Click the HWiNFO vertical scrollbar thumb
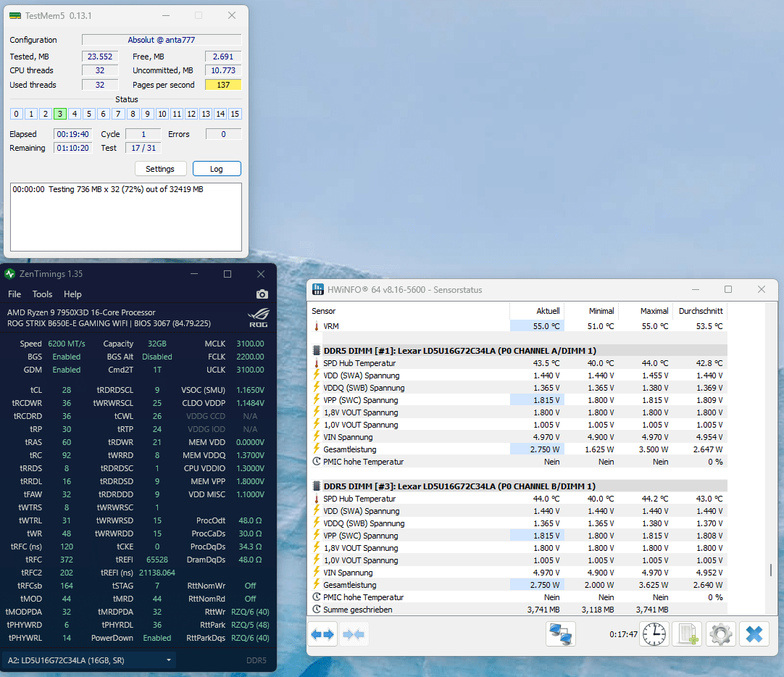This screenshot has width=784, height=677. pyautogui.click(x=770, y=570)
